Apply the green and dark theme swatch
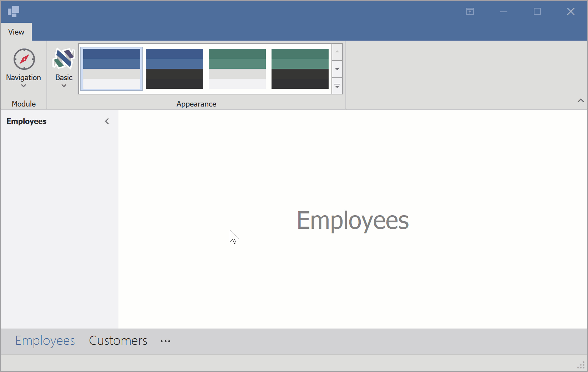588x372 pixels. pyautogui.click(x=300, y=69)
